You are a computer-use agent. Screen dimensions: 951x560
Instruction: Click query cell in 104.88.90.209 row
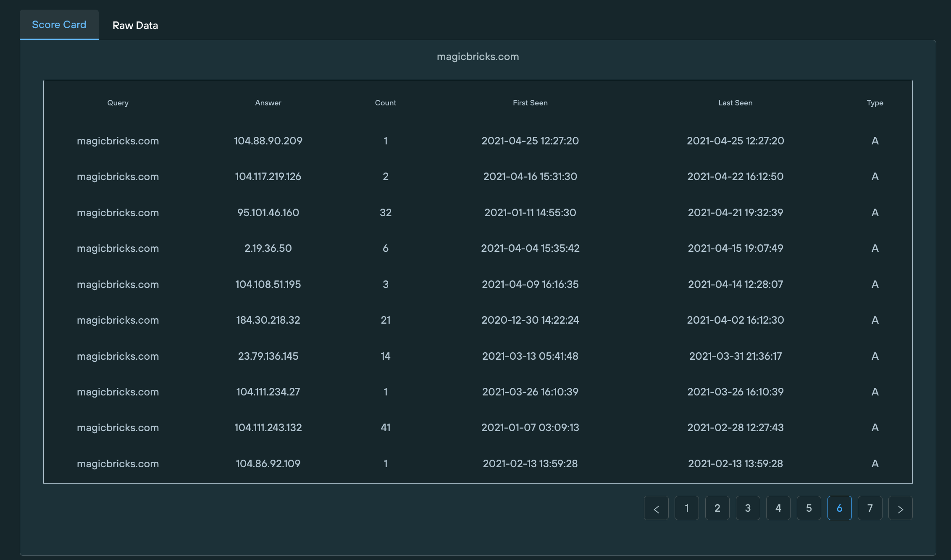[118, 141]
